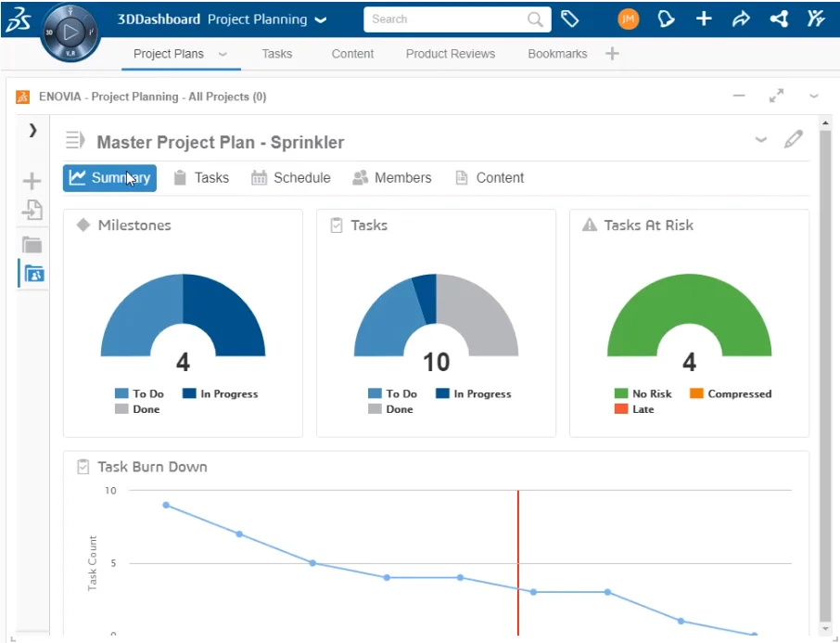Image resolution: width=840 pixels, height=643 pixels.
Task: Open notifications via the bell icon
Action: [667, 19]
